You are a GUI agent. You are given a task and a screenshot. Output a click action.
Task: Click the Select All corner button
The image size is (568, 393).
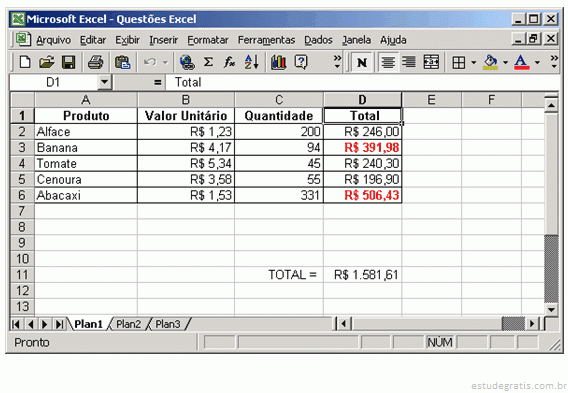22,99
